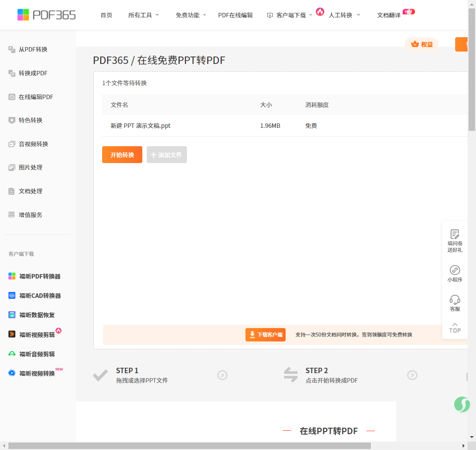Click the 在线PPT转PDF section heading

329,431
